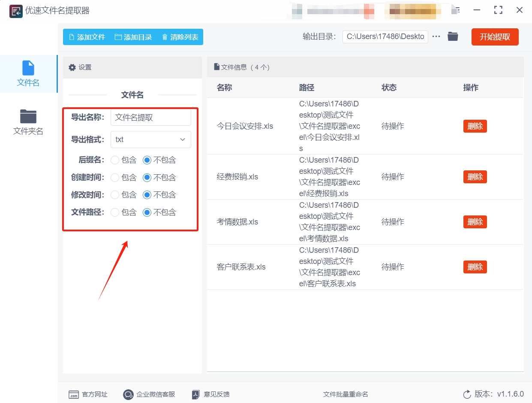Select 包含 for 后缀名
This screenshot has width=532, height=403.
115,160
